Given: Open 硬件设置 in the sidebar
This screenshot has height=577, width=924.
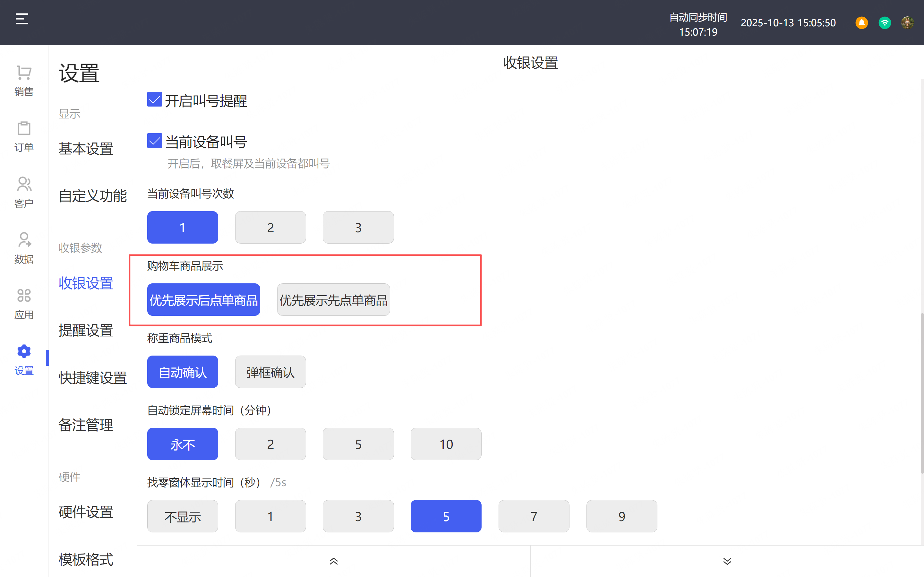Looking at the screenshot, I should click(x=86, y=512).
